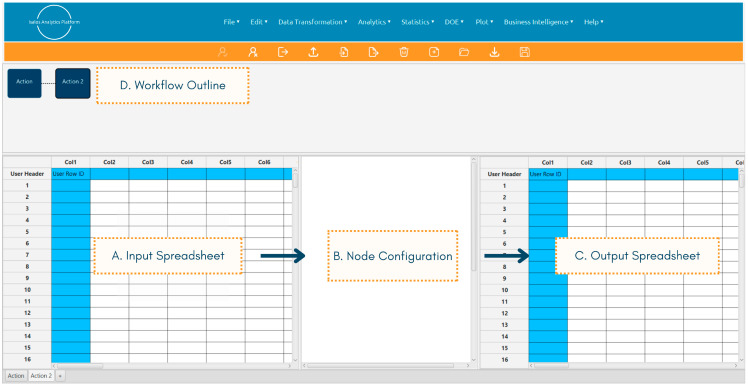This screenshot has height=387, width=748.
Task: Click the trash bin delete icon
Action: coord(404,52)
